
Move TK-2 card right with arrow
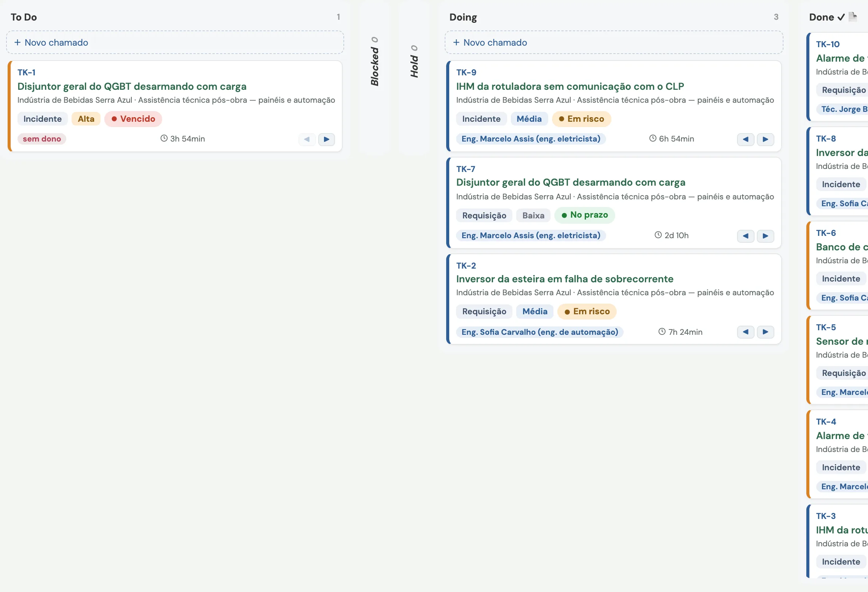(765, 332)
